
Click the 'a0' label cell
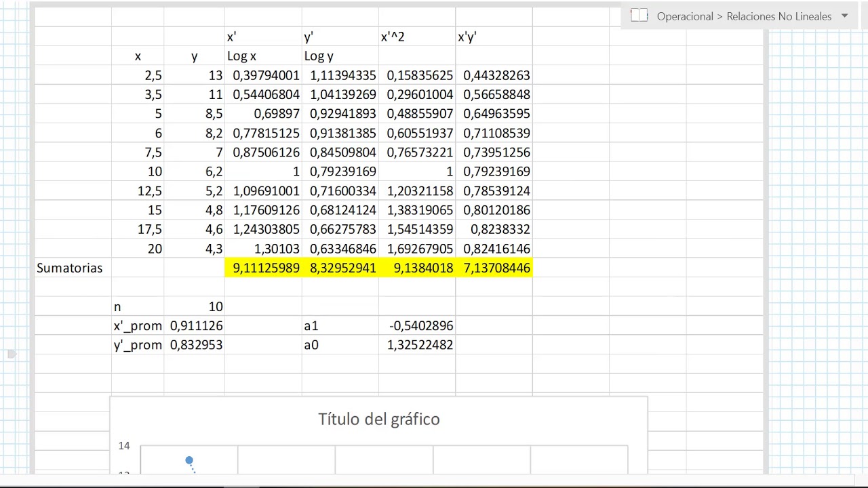pyautogui.click(x=340, y=345)
